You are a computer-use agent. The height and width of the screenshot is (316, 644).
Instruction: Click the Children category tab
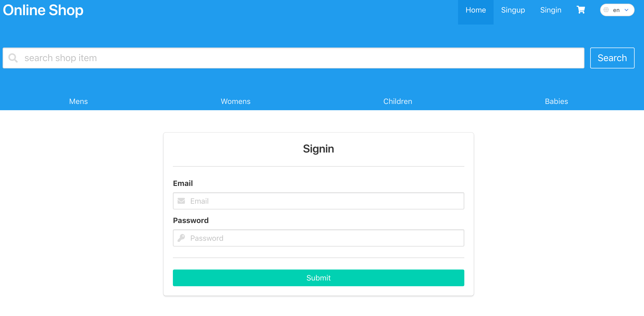coord(397,102)
